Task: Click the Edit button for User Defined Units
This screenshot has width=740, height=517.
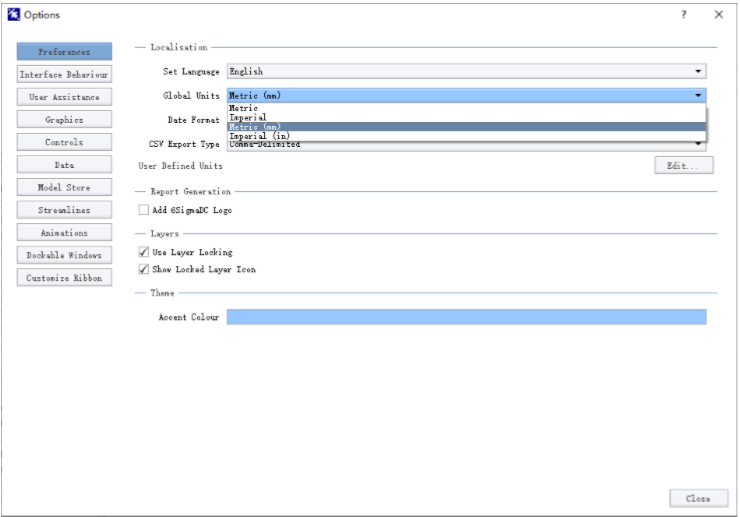Action: click(x=683, y=166)
